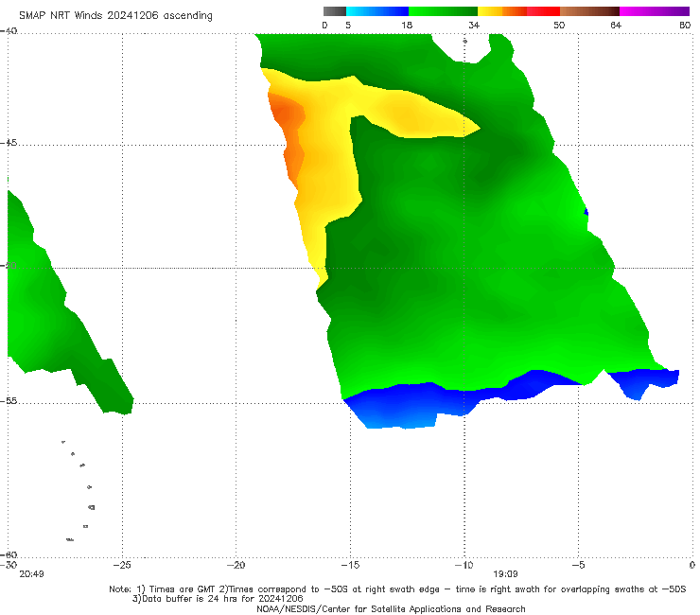Click the credit 'NOAA/NESDIS/Center for Satellite Applications and Research'
This screenshot has width=700, height=615.
tap(391, 608)
